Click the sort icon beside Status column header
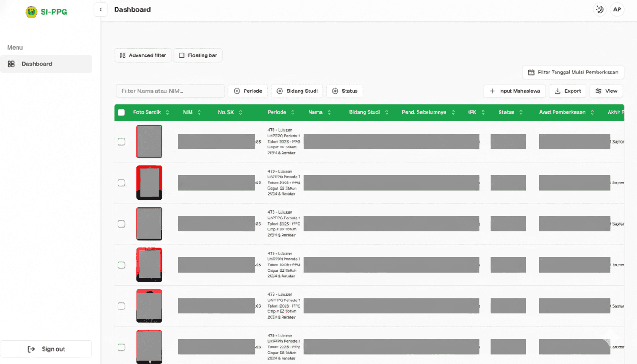The width and height of the screenshot is (637, 364). click(x=521, y=112)
